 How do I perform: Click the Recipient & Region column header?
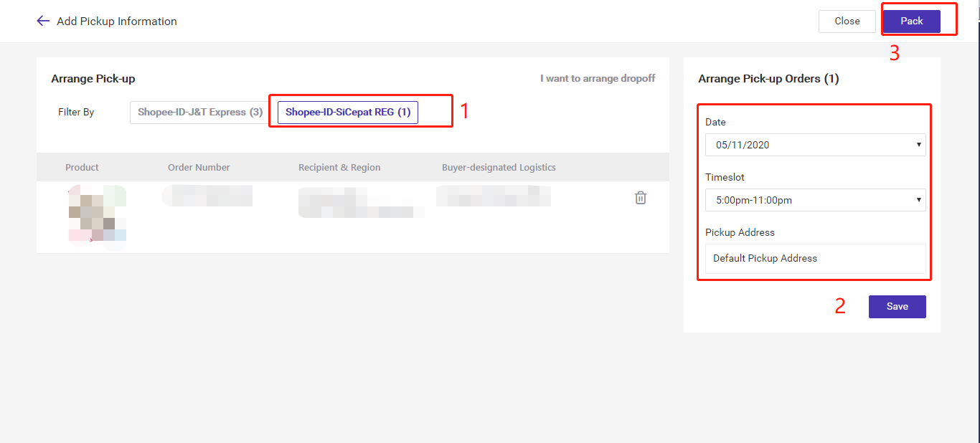pos(339,167)
